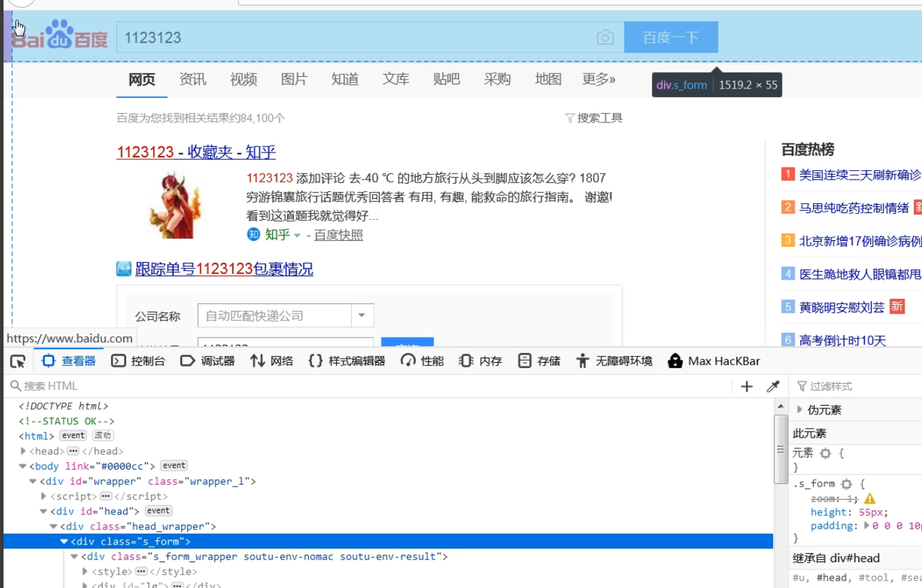Select the eyedropper color picker icon
The height and width of the screenshot is (588, 922).
773,387
